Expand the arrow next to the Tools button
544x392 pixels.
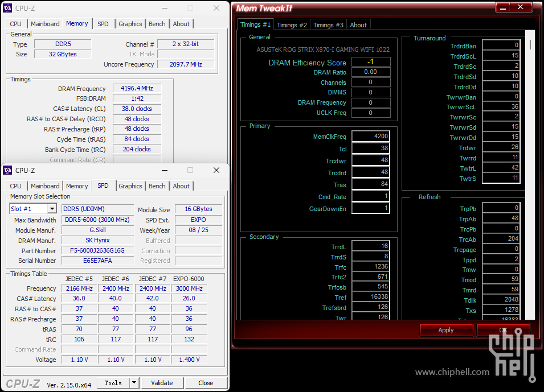coord(134,383)
